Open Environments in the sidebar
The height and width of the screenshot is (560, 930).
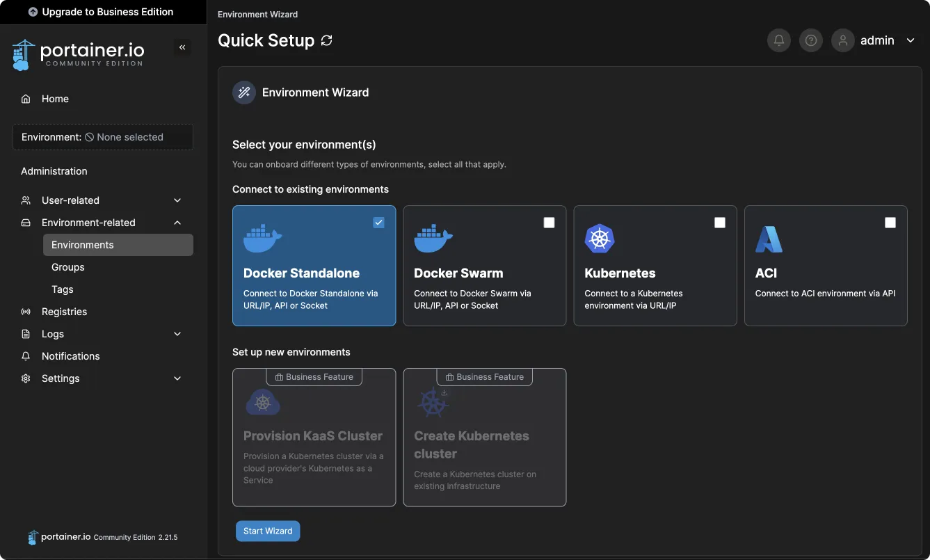coord(118,245)
